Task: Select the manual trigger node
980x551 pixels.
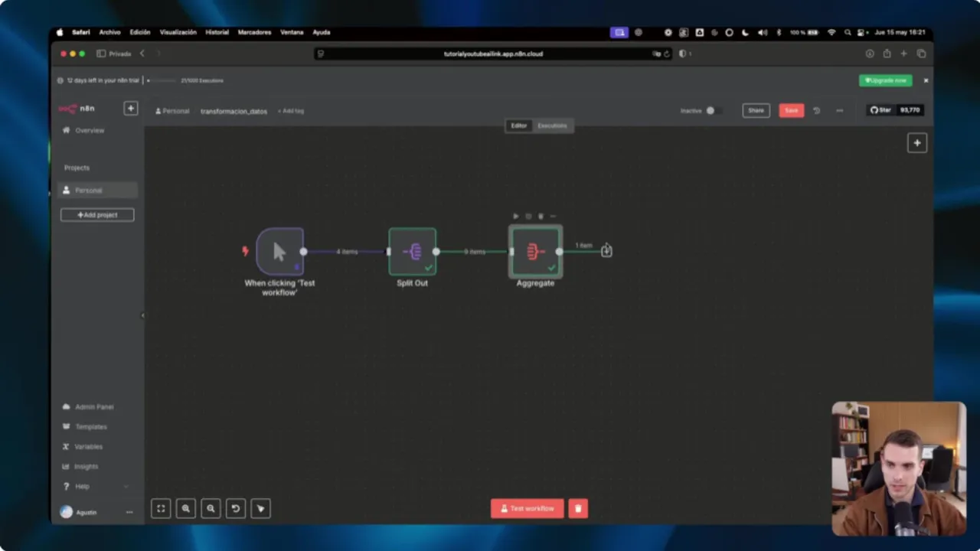Action: pos(279,251)
